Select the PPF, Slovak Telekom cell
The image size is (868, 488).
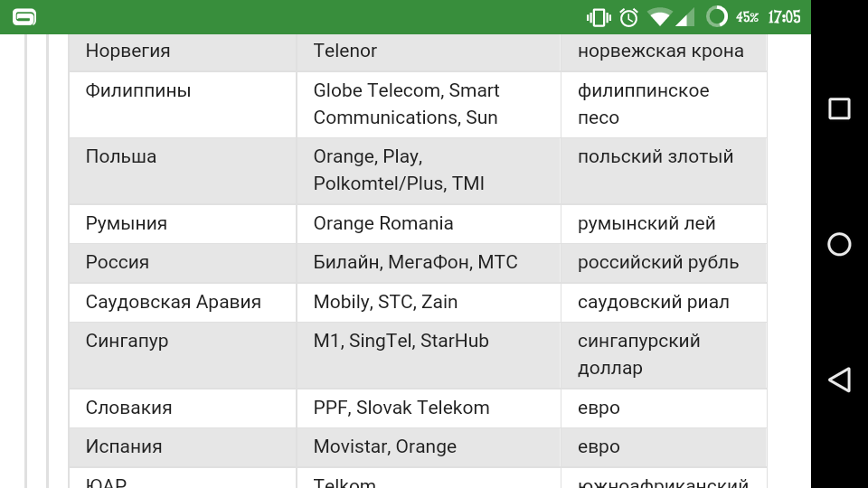(429, 408)
